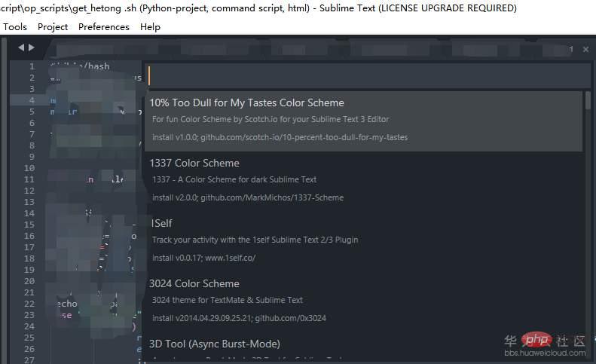The height and width of the screenshot is (364, 596).
Task: Select the 1337 Color Scheme package
Action: 364,181
